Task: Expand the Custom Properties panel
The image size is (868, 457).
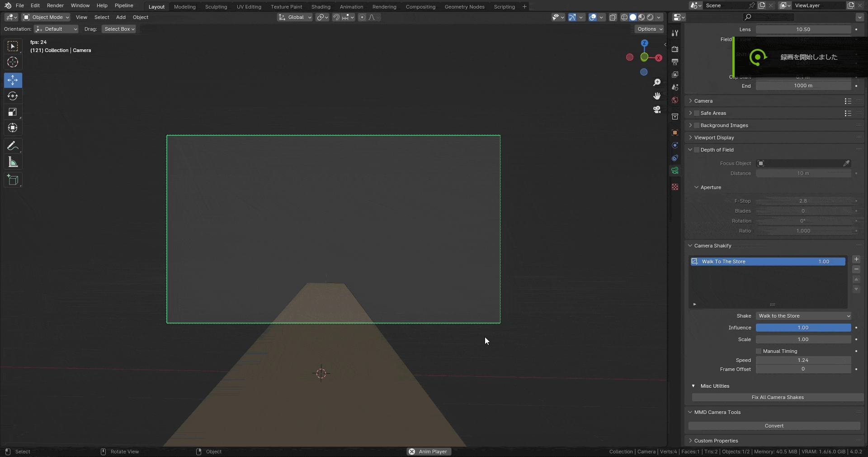Action: click(x=716, y=441)
